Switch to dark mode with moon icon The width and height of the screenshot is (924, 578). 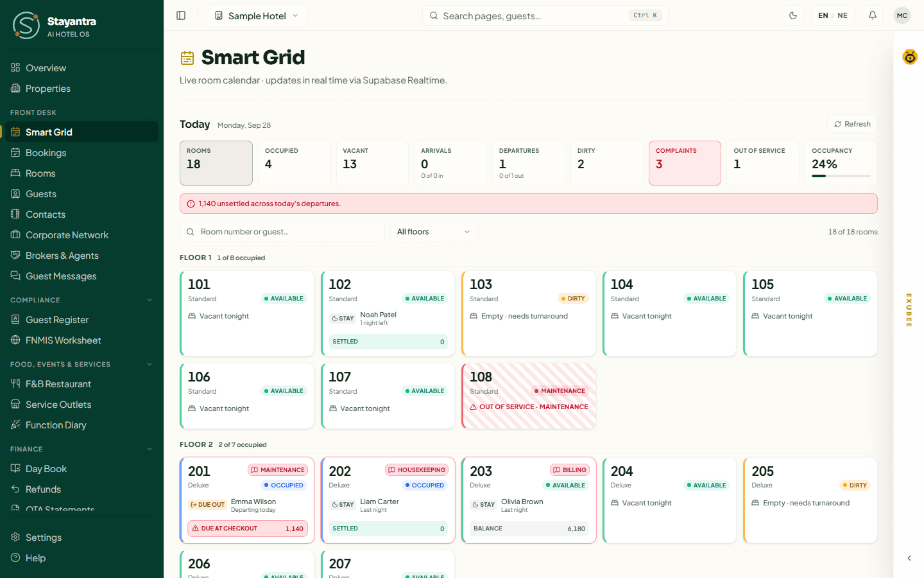pyautogui.click(x=793, y=15)
